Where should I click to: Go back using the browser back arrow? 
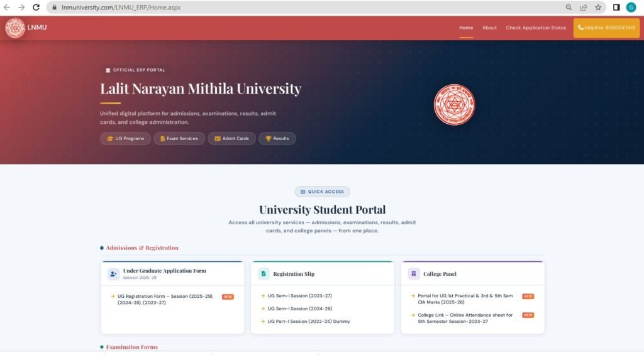pyautogui.click(x=7, y=8)
